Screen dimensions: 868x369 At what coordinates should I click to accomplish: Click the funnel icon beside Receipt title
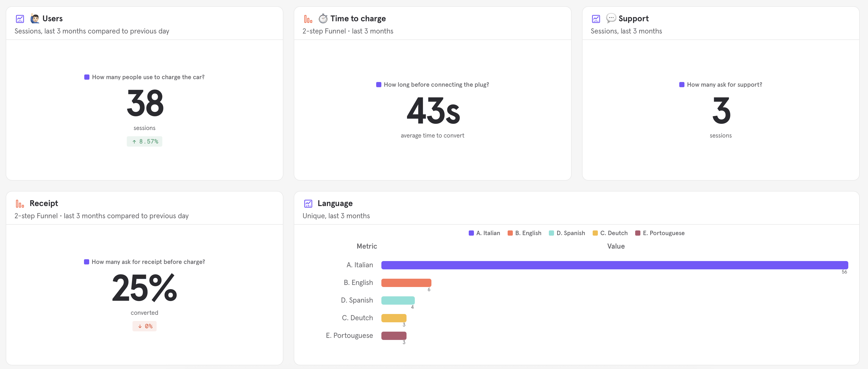pos(20,204)
